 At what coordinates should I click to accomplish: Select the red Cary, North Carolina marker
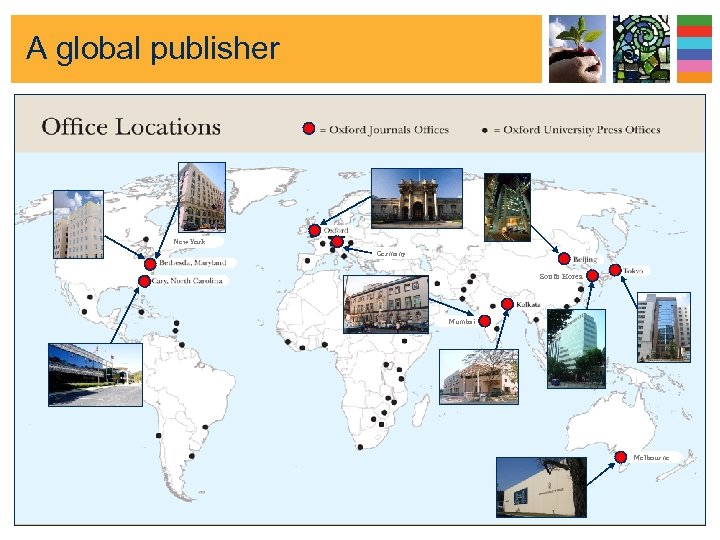(144, 281)
